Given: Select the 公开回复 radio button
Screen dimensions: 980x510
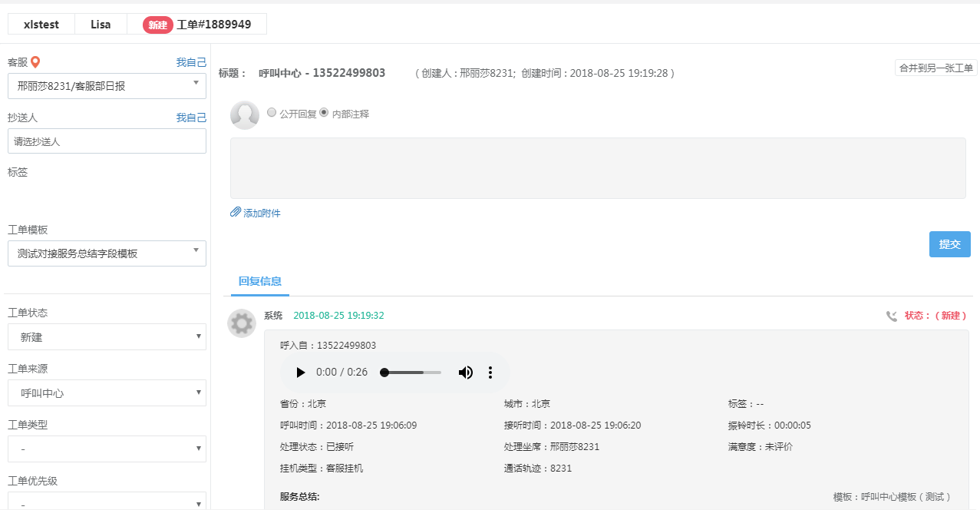Looking at the screenshot, I should [x=272, y=112].
